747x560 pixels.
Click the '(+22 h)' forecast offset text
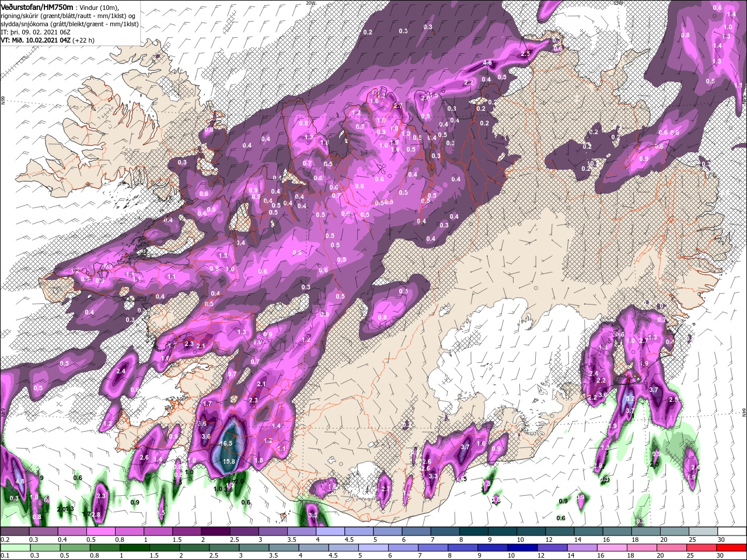tap(83, 41)
